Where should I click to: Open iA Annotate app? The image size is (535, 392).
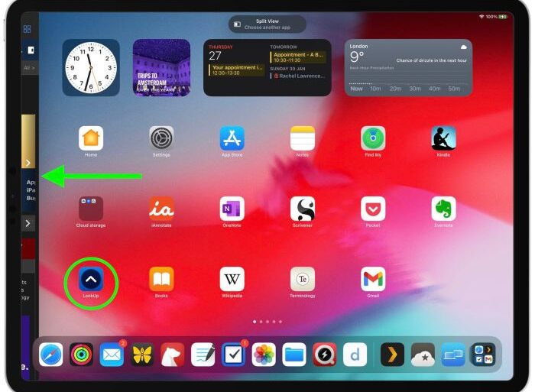tap(161, 209)
